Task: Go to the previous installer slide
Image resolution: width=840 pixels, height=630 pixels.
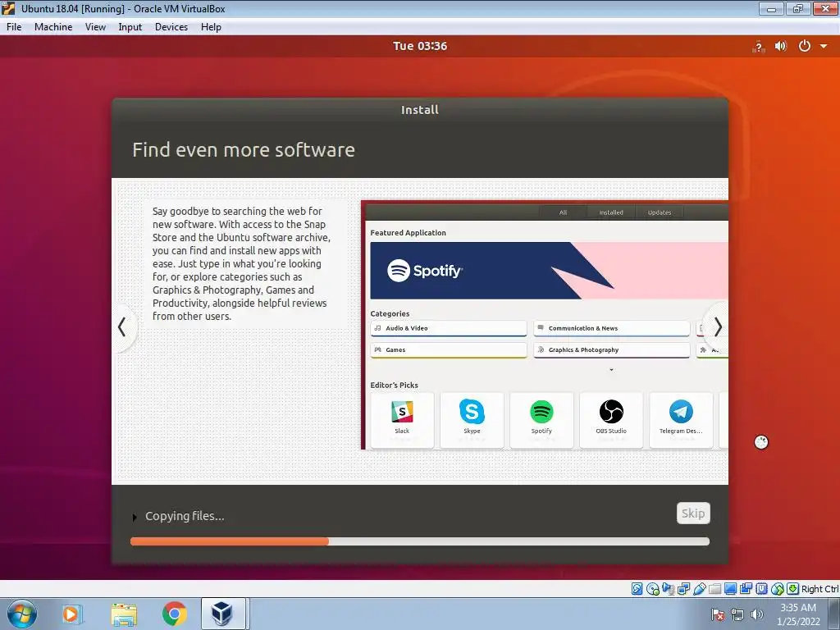Action: 122,326
